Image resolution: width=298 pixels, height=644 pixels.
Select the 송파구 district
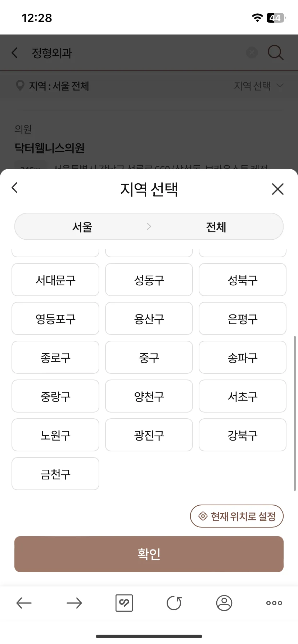(243, 357)
